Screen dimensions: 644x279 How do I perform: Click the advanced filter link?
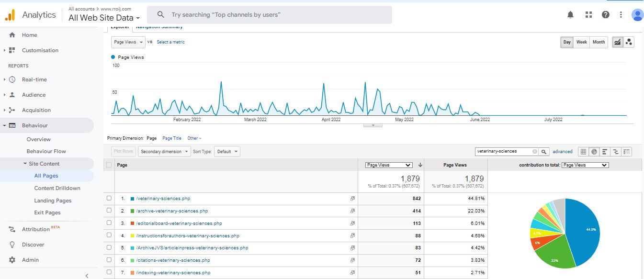point(563,152)
